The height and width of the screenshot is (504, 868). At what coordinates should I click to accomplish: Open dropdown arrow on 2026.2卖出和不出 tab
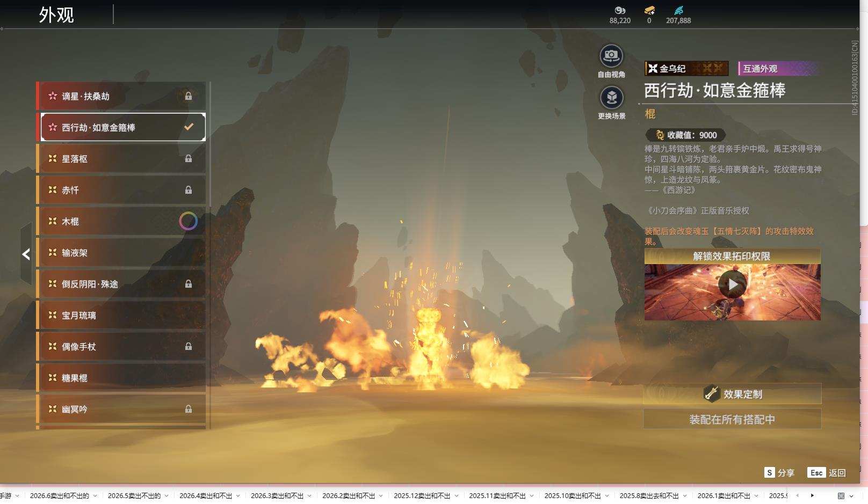(381, 496)
